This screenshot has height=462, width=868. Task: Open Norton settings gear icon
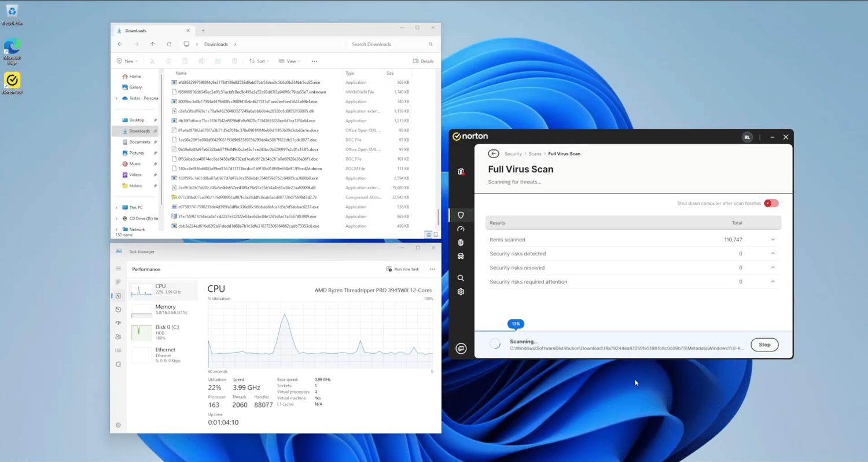click(x=461, y=292)
